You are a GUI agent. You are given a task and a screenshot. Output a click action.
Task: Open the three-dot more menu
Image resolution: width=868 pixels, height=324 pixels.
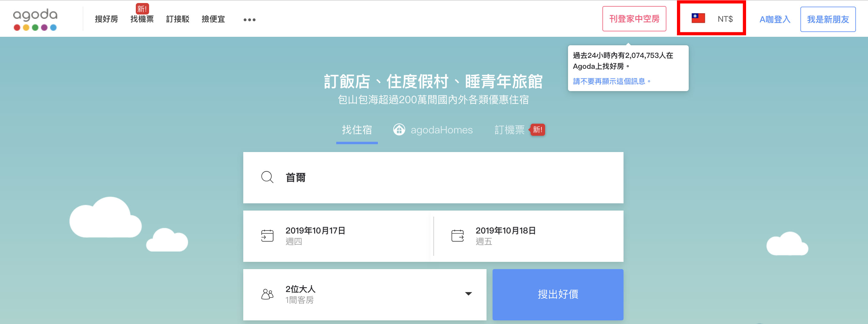[x=249, y=20]
